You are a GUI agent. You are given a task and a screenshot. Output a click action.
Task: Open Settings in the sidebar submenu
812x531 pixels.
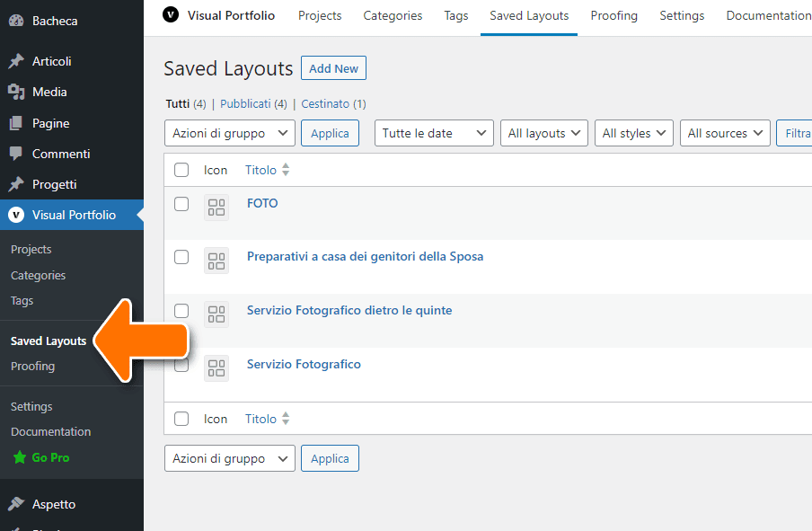point(31,407)
